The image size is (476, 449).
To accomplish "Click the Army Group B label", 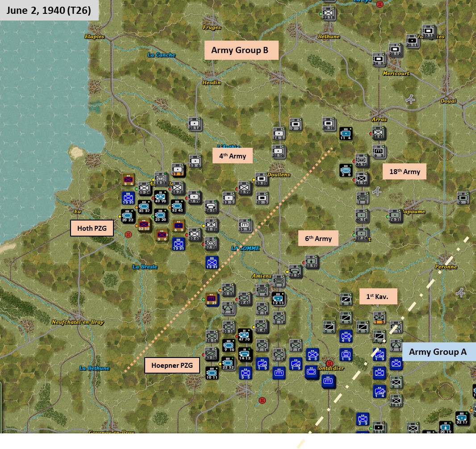I will [242, 50].
